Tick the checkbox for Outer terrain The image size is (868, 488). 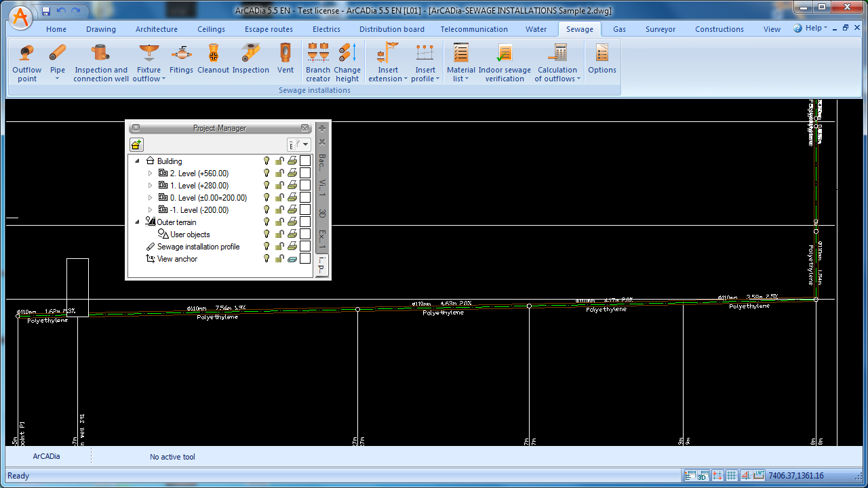[305, 222]
